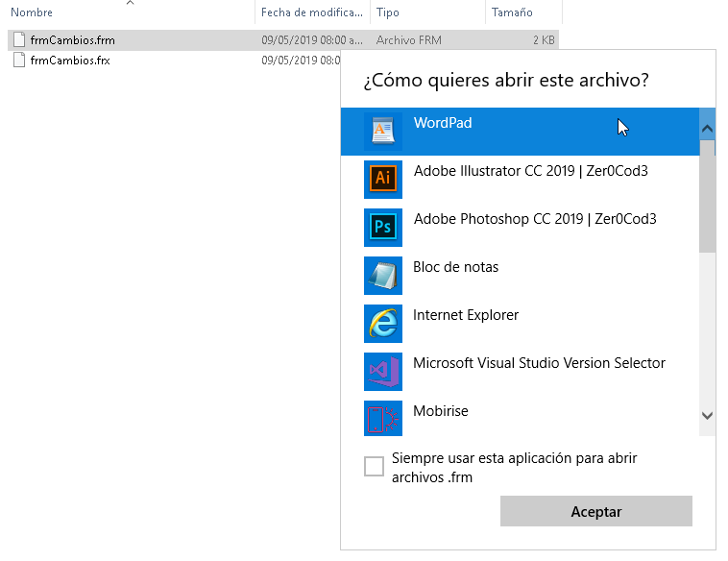728x561 pixels.
Task: Choose WordPad to open the file
Action: point(520,132)
